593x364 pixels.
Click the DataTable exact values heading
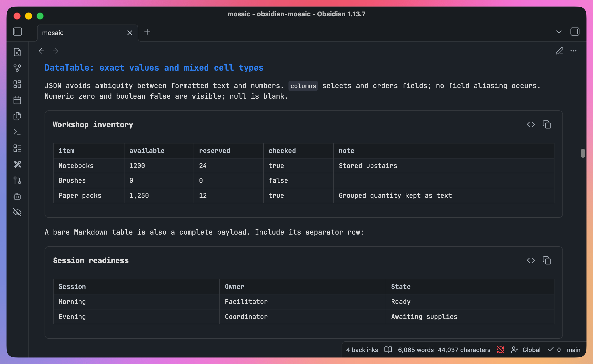pos(154,68)
